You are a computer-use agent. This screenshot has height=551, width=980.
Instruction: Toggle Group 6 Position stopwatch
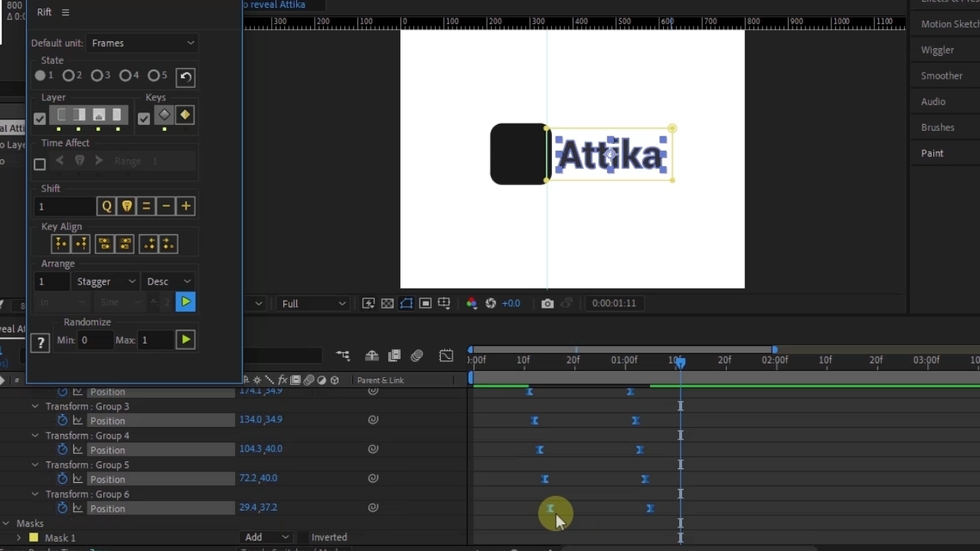pyautogui.click(x=63, y=508)
